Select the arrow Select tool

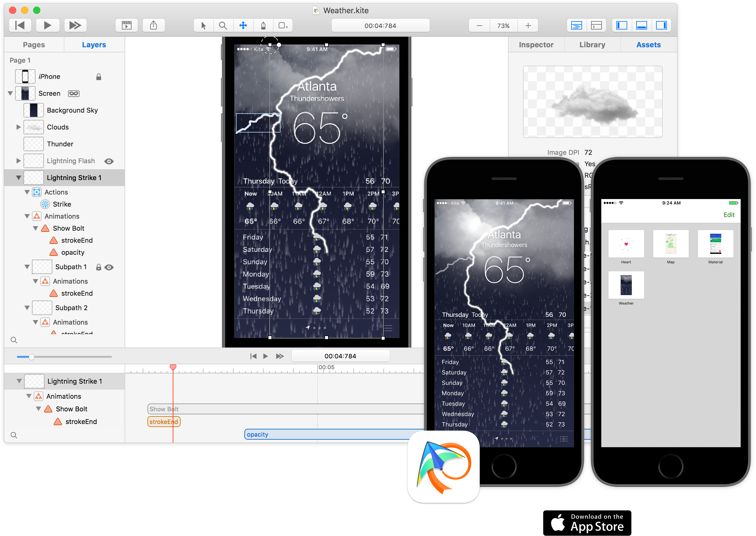tap(203, 25)
